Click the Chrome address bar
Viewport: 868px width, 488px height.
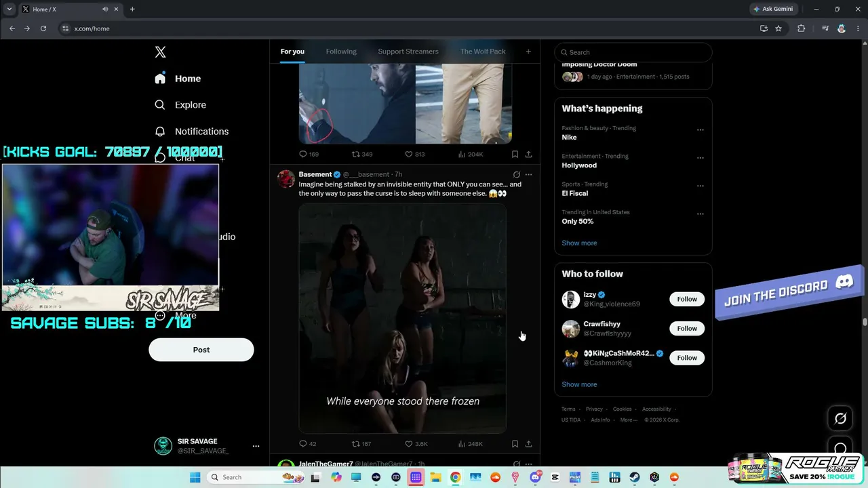[x=407, y=28]
